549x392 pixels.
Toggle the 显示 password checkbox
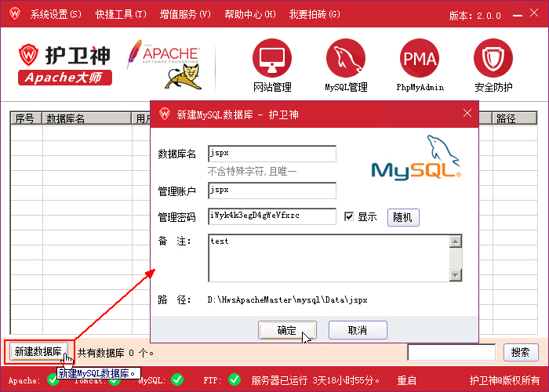pyautogui.click(x=350, y=216)
